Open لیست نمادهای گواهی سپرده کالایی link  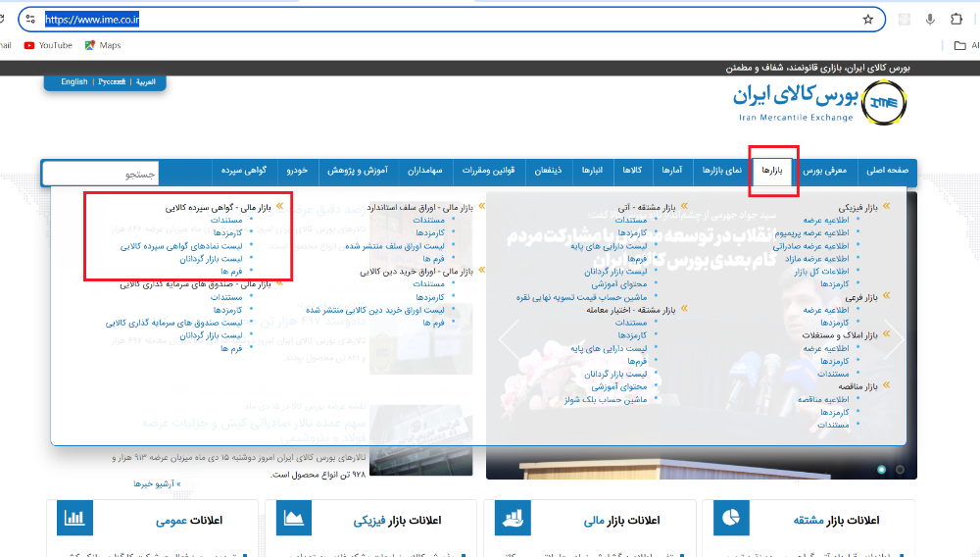click(x=181, y=246)
